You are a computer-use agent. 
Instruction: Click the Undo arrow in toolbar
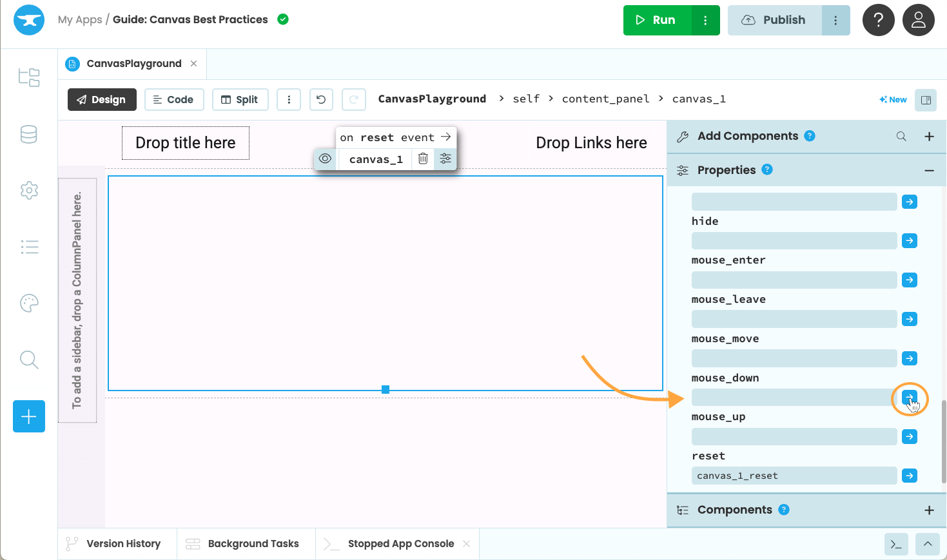point(321,99)
